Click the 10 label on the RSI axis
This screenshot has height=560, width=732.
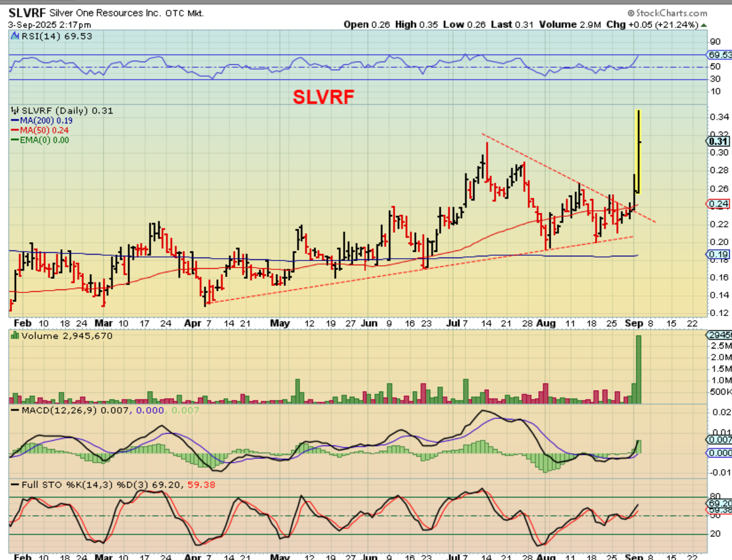tap(715, 91)
